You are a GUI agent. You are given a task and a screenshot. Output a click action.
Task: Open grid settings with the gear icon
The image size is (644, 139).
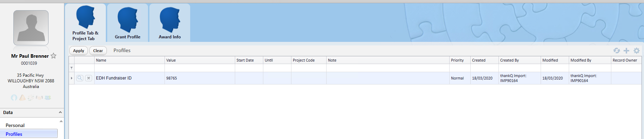click(x=637, y=51)
